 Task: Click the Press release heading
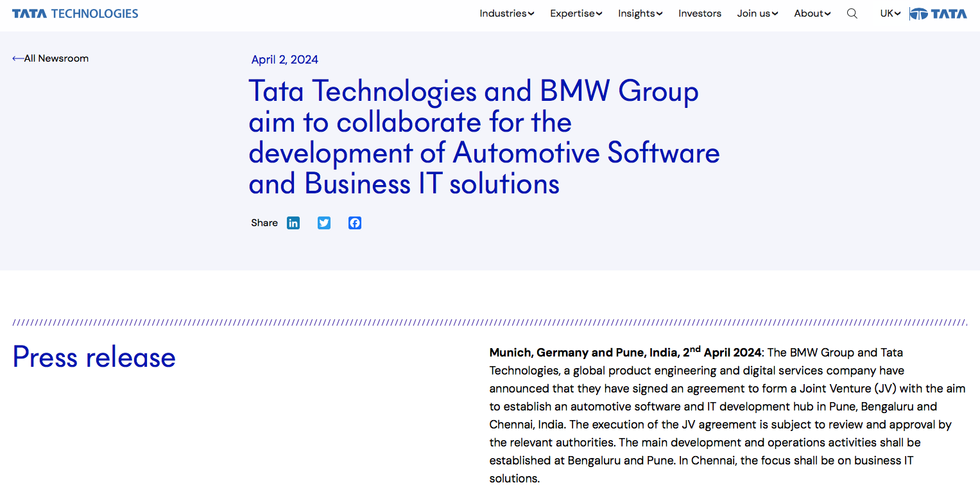pos(94,357)
